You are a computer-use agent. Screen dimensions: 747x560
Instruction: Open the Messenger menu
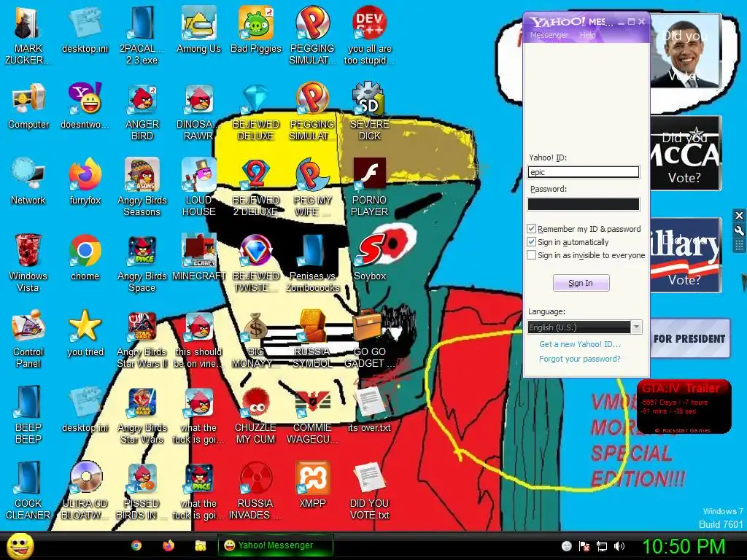pyautogui.click(x=549, y=35)
